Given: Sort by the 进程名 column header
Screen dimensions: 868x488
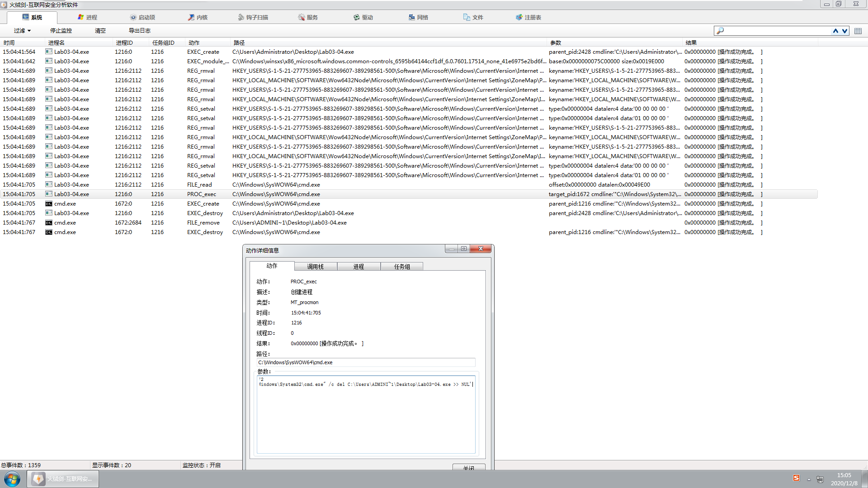Looking at the screenshot, I should [x=57, y=42].
